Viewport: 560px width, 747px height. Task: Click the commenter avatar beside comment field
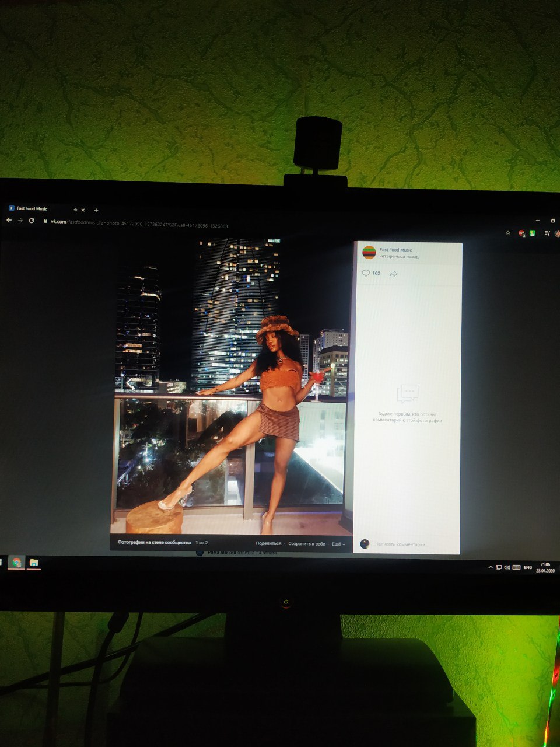click(365, 544)
